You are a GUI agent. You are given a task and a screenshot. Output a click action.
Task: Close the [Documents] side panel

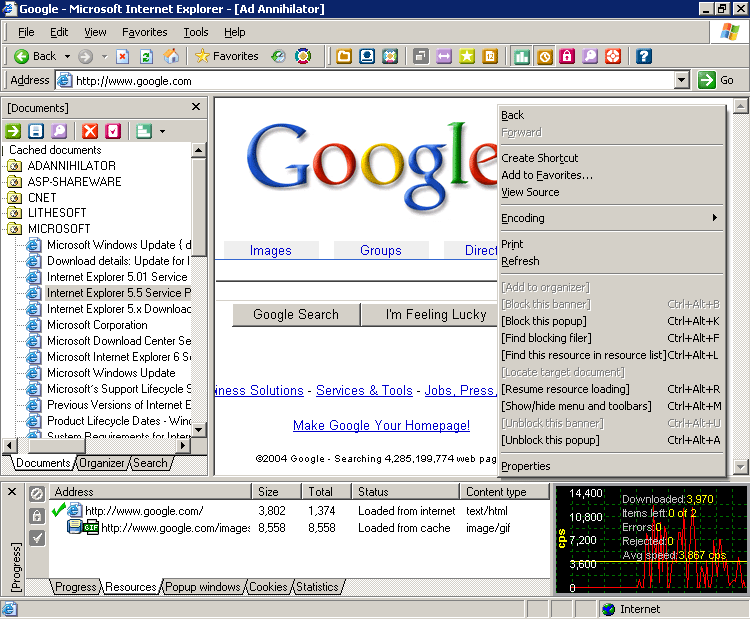tap(196, 107)
